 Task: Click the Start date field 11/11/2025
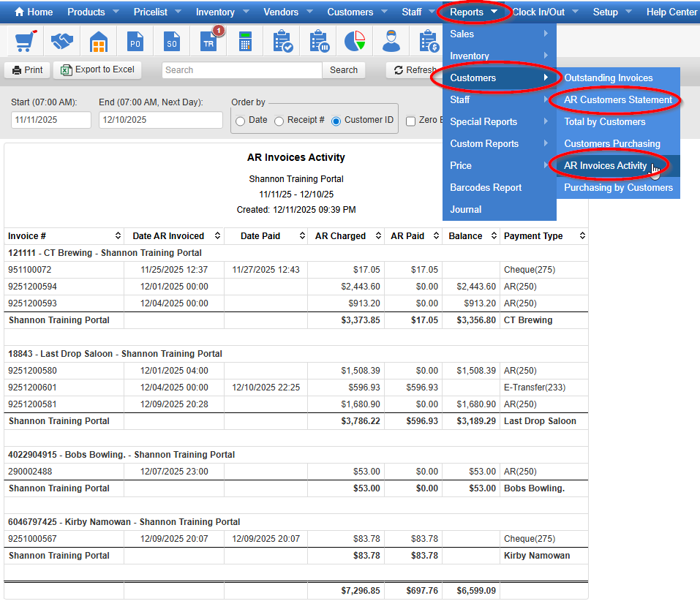[x=51, y=120]
